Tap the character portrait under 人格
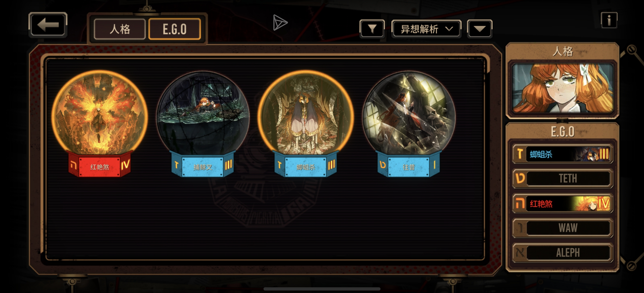Screen dimensions: 644x293 [x=562, y=89]
